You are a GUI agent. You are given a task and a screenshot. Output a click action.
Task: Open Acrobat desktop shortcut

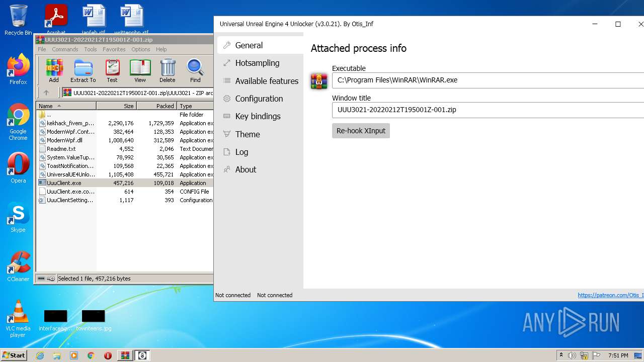tap(56, 19)
